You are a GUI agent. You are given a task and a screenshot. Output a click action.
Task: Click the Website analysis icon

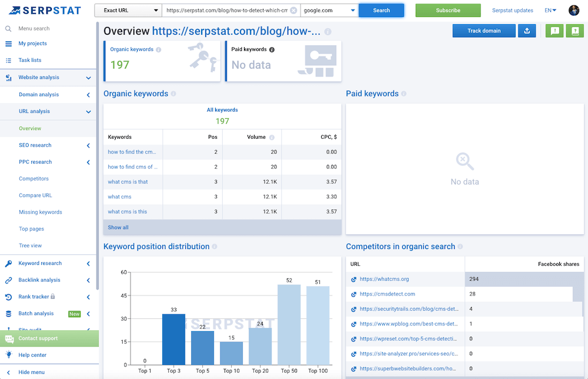[x=8, y=78]
